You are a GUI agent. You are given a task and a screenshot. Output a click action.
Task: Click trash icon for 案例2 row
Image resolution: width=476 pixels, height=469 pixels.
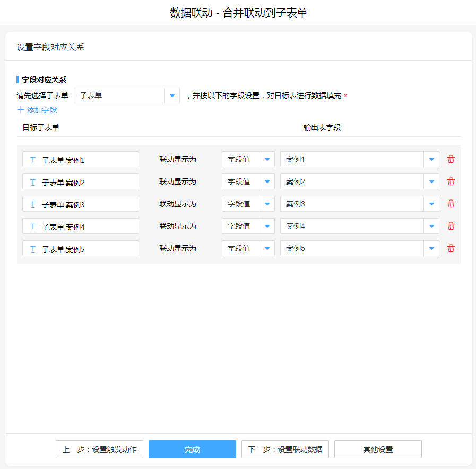click(451, 181)
